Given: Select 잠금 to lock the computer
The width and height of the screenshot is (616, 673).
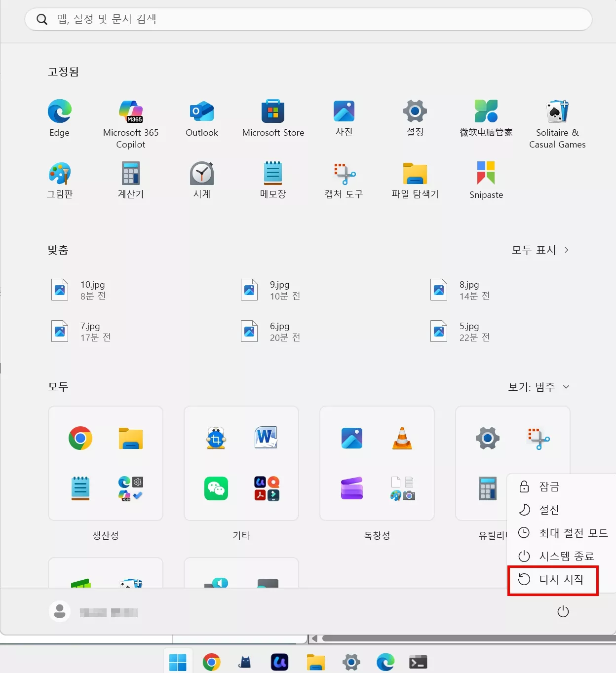Looking at the screenshot, I should coord(549,486).
